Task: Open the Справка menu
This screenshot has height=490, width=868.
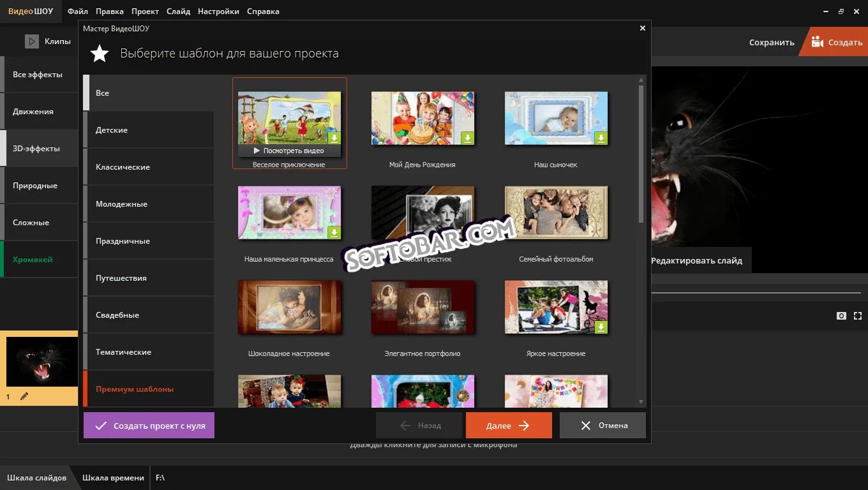Action: pyautogui.click(x=263, y=11)
